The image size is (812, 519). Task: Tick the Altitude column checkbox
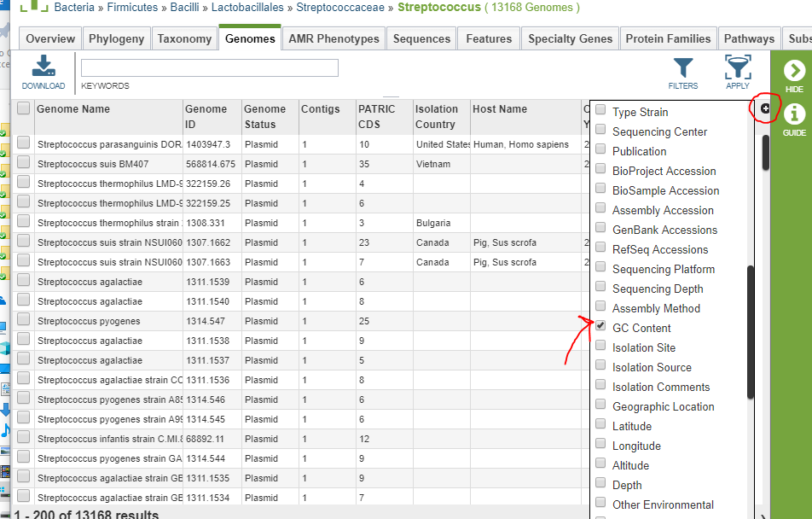coord(600,463)
